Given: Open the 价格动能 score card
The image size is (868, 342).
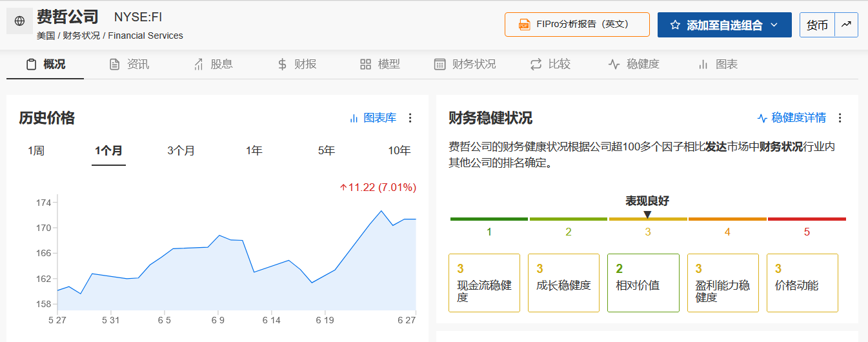Looking at the screenshot, I should (x=802, y=283).
